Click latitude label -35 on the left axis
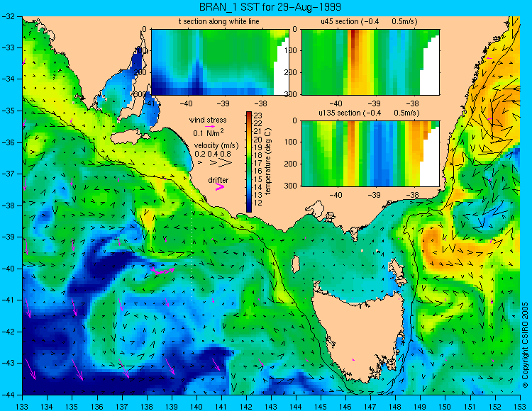Image resolution: width=532 pixels, height=411 pixels. 8,111
